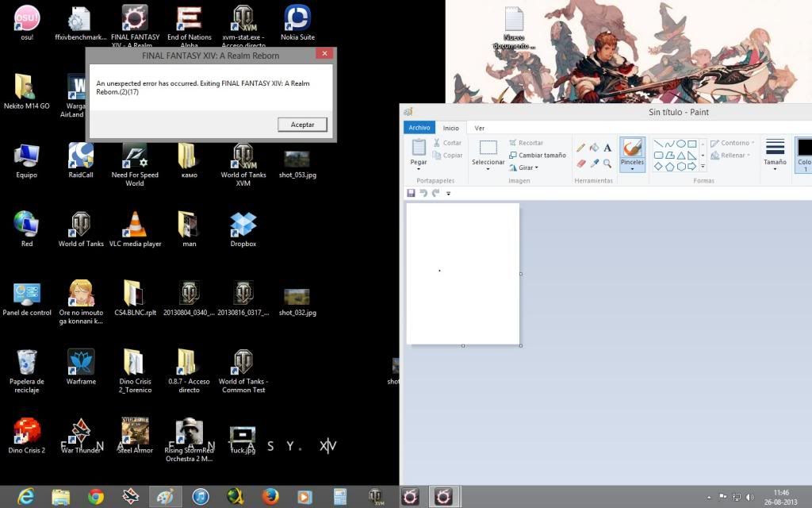Redo the action in Paint
The height and width of the screenshot is (508, 812).
click(435, 193)
